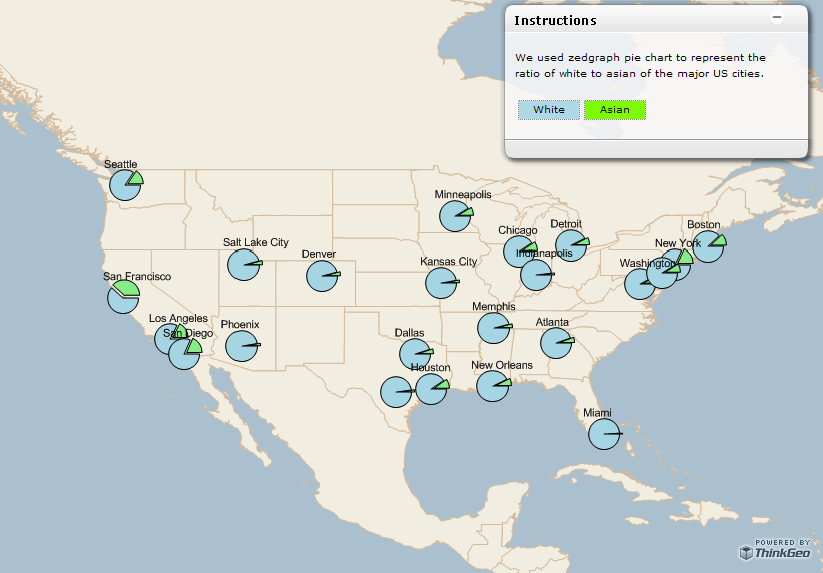This screenshot has height=573, width=823.
Task: Select the Miami pie chart
Action: [x=605, y=434]
